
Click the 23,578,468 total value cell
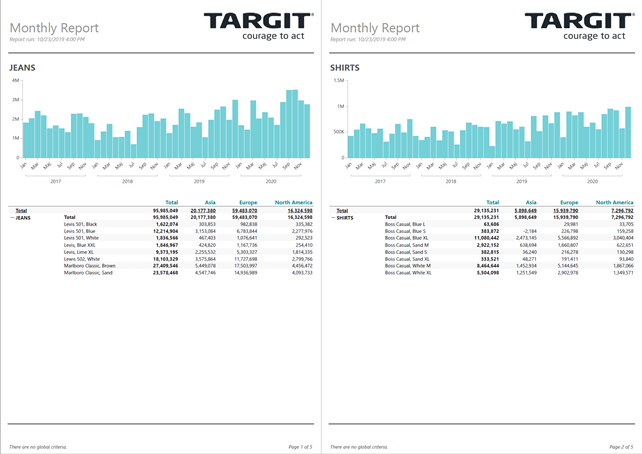165,273
